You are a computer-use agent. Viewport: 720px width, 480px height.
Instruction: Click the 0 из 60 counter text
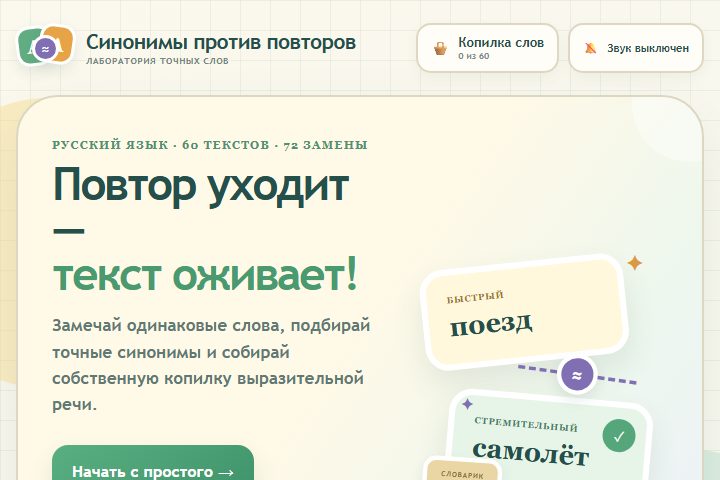point(473,56)
